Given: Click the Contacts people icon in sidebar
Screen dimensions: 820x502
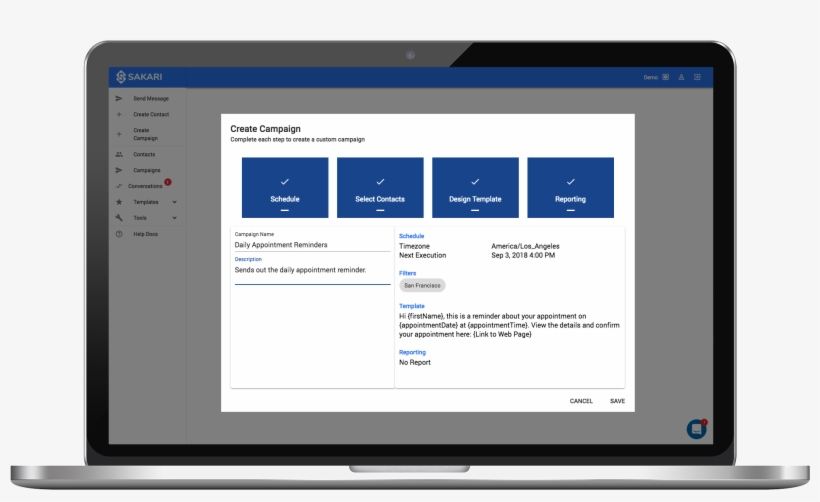Looking at the screenshot, I should [x=119, y=155].
